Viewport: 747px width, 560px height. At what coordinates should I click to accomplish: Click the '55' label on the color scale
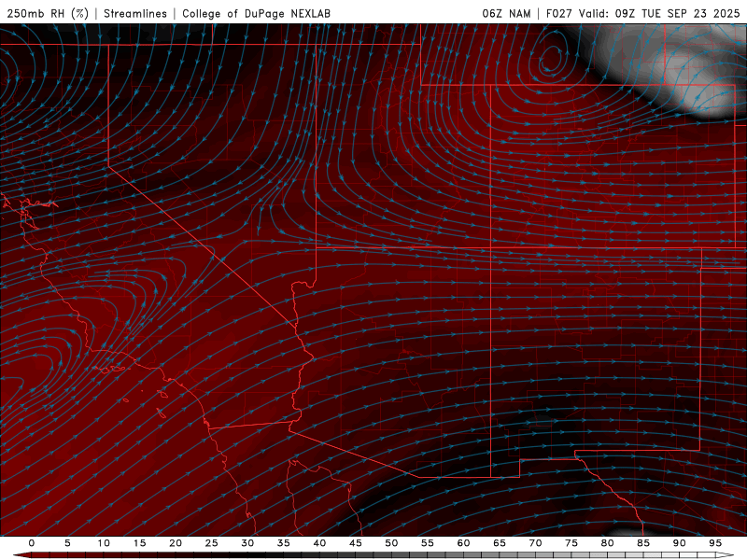click(x=428, y=543)
